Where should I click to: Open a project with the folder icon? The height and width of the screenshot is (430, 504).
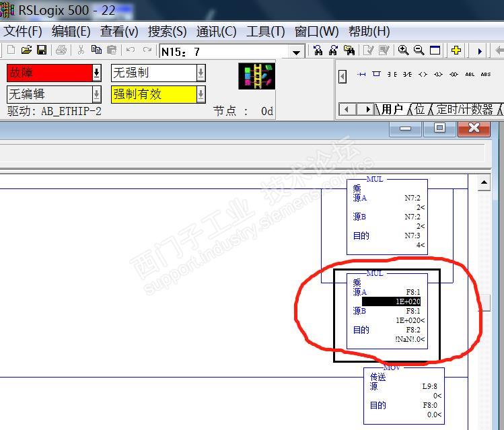pos(26,50)
